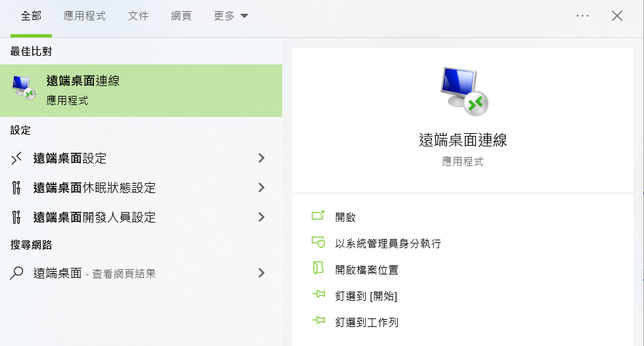The width and height of the screenshot is (644, 346).
Task: Open the 文件 tab
Action: click(x=138, y=16)
